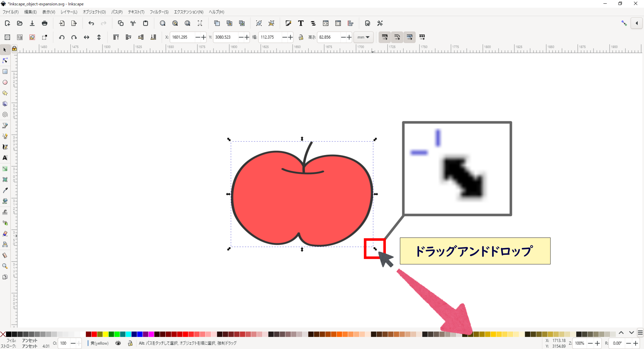This screenshot has width=644, height=349.
Task: Toggle layer visibility eye in status bar
Action: 118,343
